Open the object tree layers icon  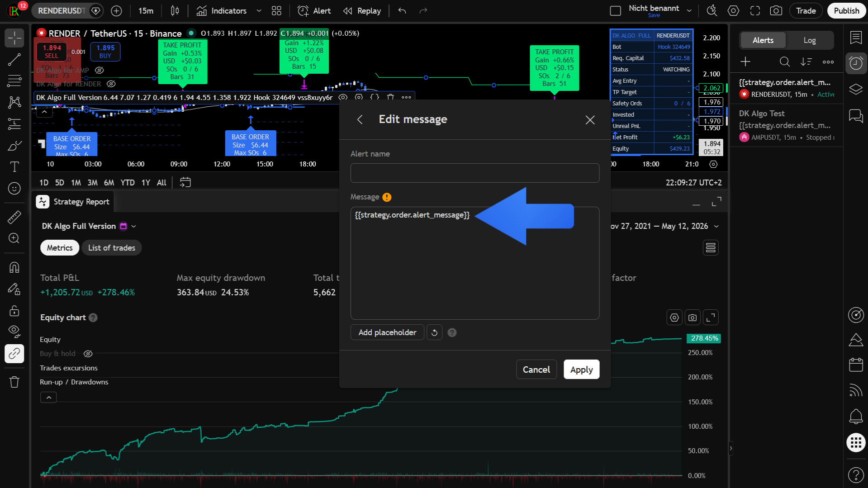pos(856,89)
